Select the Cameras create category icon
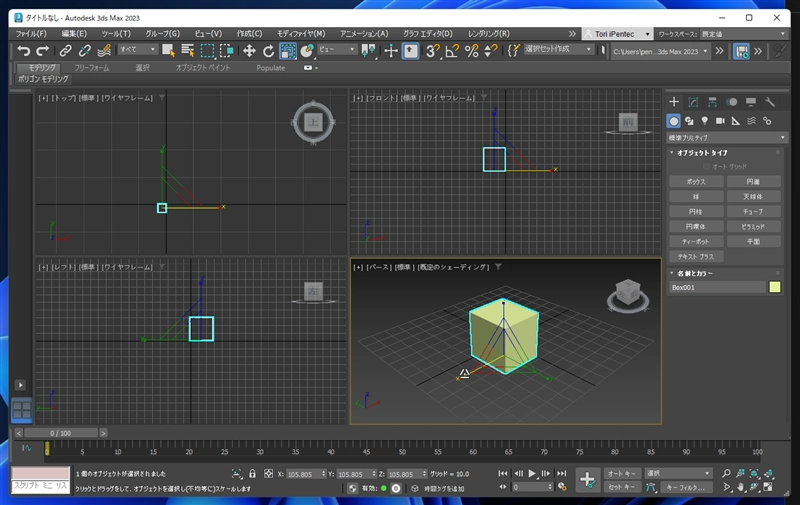Viewport: 800px width, 505px height. (x=720, y=121)
